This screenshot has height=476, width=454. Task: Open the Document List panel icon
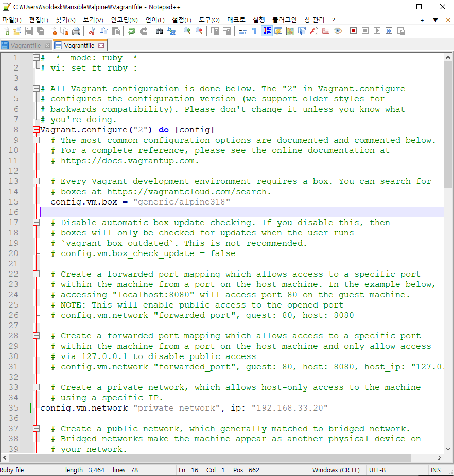coord(302,31)
